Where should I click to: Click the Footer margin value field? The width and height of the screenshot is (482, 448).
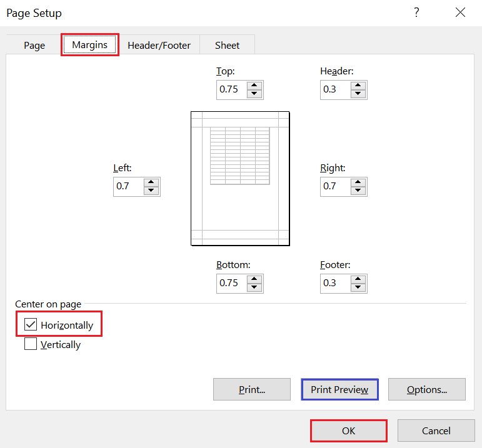tap(336, 283)
